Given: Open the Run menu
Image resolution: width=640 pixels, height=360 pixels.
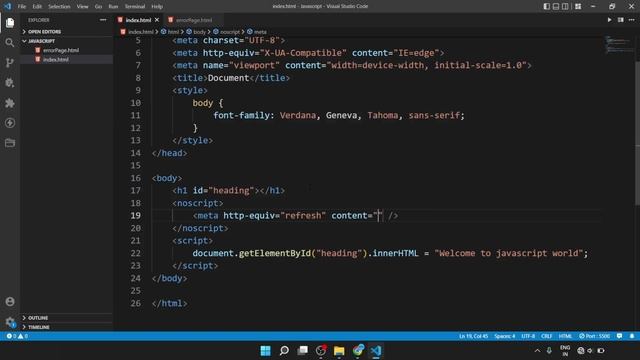Looking at the screenshot, I should tap(113, 6).
